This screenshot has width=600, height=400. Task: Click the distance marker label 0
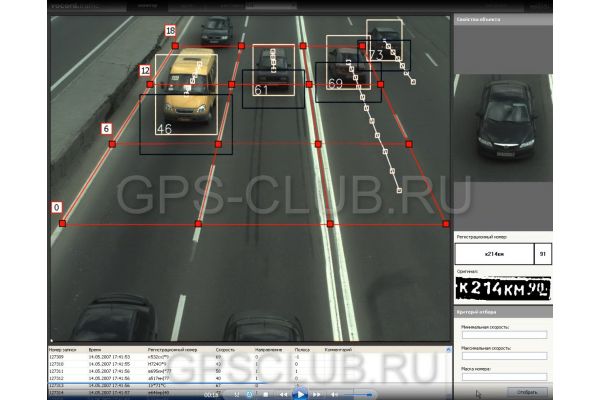(x=57, y=207)
